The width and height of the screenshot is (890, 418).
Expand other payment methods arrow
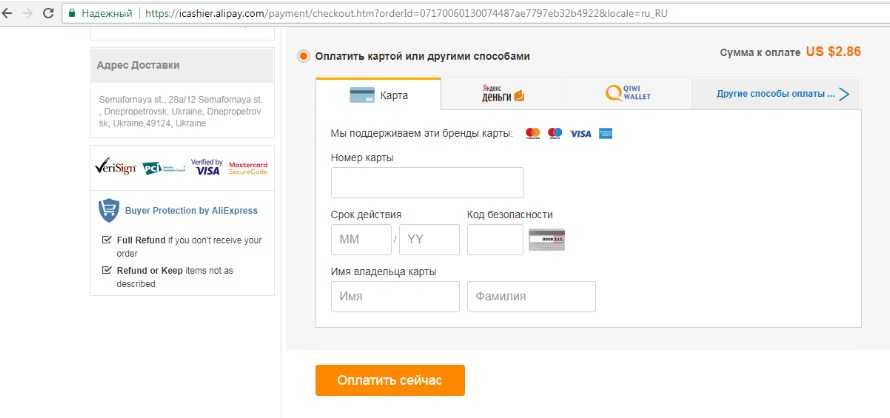(x=844, y=94)
